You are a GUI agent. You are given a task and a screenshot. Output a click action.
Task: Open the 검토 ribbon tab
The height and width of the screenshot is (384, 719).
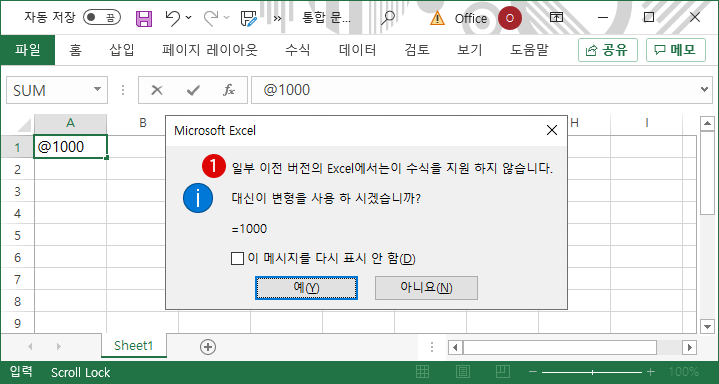pyautogui.click(x=417, y=50)
